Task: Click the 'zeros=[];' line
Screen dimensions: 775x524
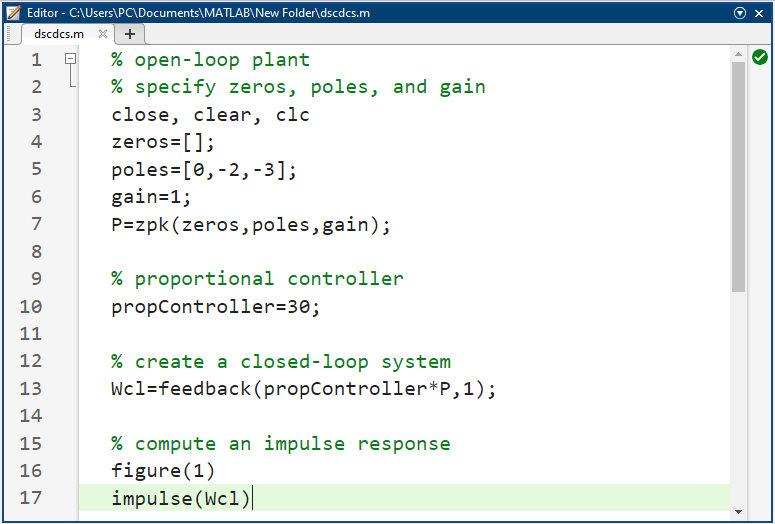Action: (x=163, y=142)
